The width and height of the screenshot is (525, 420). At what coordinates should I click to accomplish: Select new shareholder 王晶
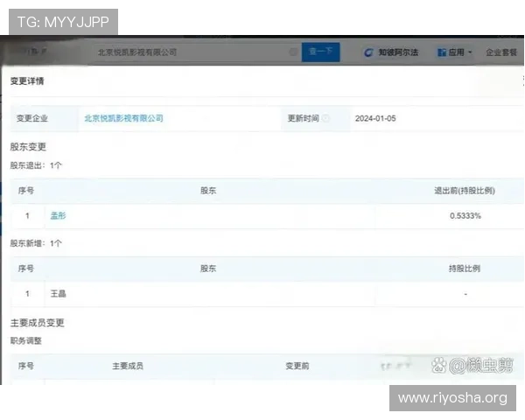[58, 294]
